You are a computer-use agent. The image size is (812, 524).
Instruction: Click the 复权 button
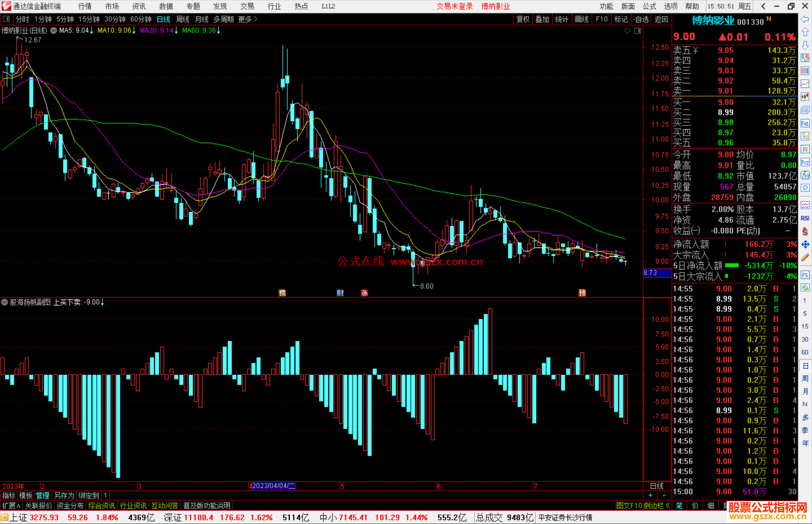click(x=523, y=19)
